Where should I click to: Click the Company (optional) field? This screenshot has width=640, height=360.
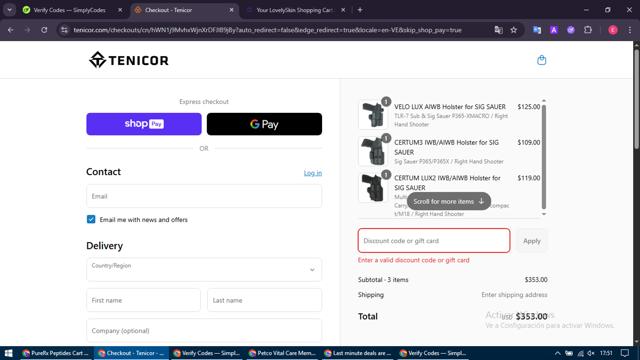[x=204, y=330]
